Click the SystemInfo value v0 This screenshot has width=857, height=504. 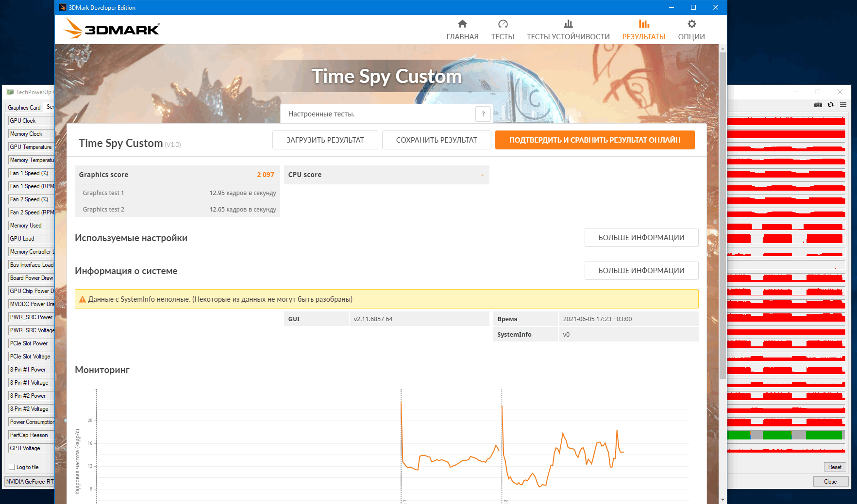(x=566, y=334)
